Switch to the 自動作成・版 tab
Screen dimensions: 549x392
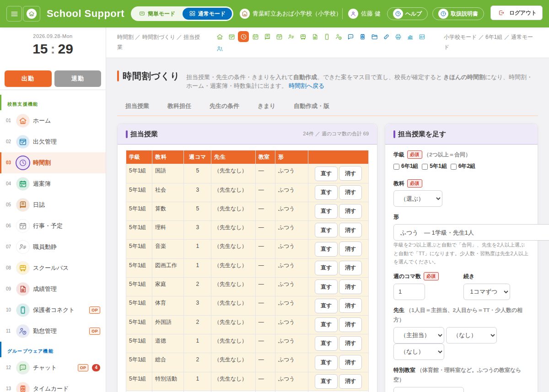(312, 106)
